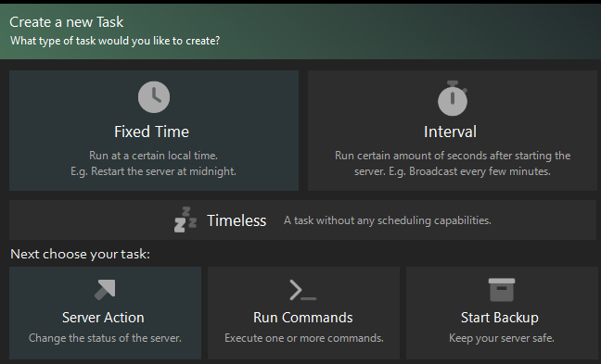Viewport: 601px width, 364px height.
Task: Click 'A task without any scheduling capabilities.' text
Action: pos(388,220)
